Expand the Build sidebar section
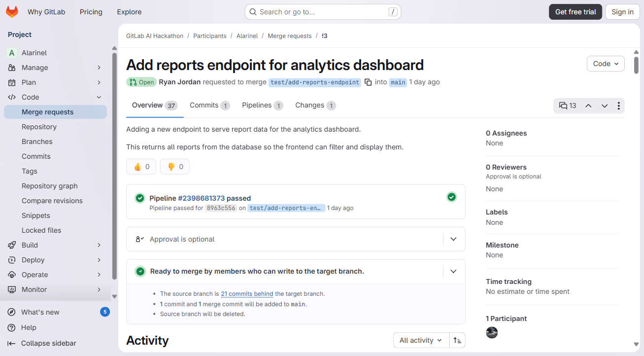 [x=99, y=245]
